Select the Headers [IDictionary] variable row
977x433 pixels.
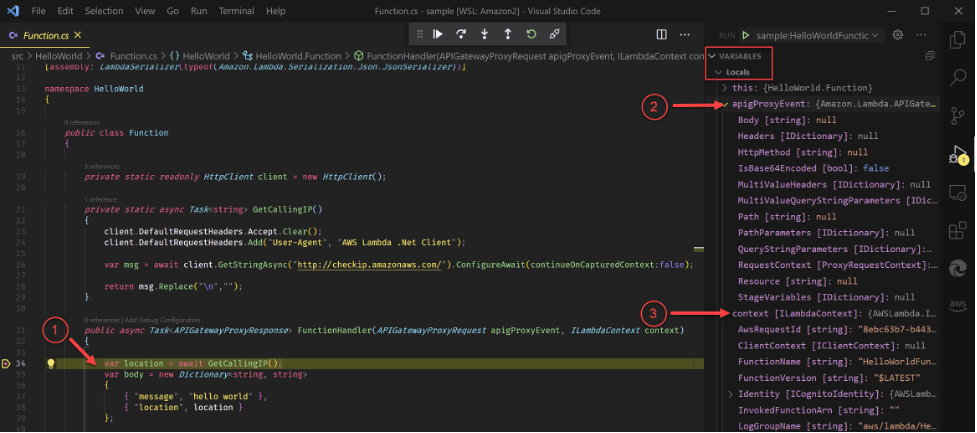(831, 136)
